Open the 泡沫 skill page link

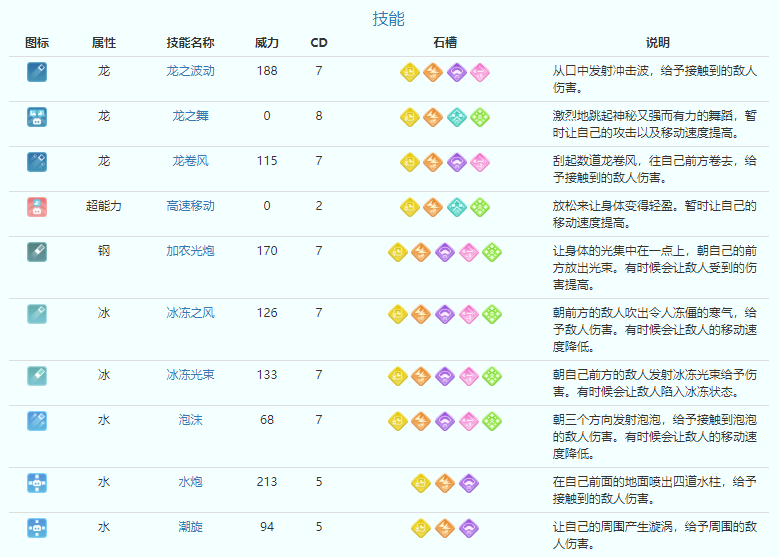pyautogui.click(x=190, y=420)
